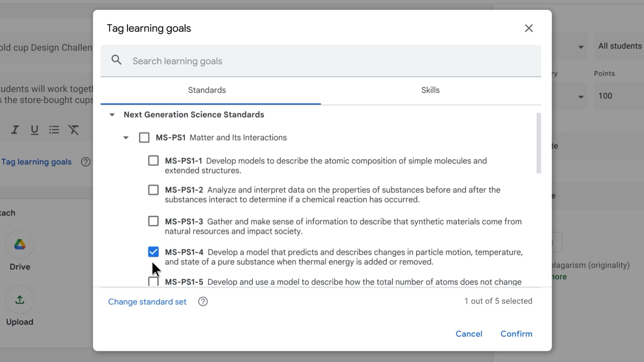Select the MS-PS1 Matter and Its Interactions checkbox

coord(144,137)
